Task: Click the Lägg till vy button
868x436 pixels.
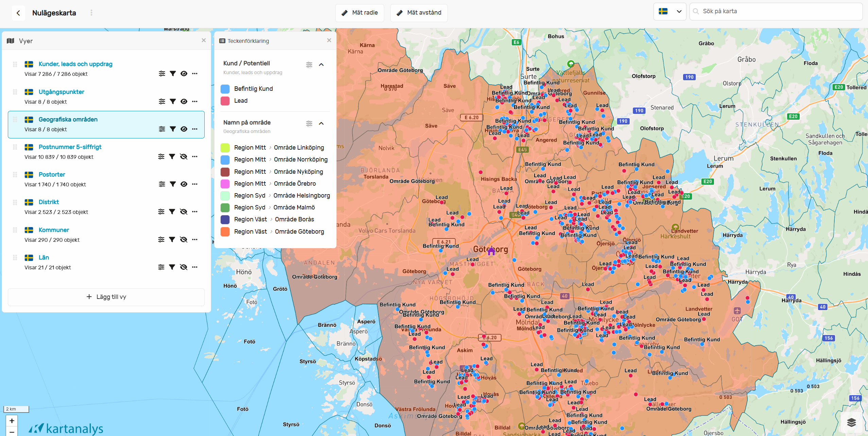Action: point(106,297)
